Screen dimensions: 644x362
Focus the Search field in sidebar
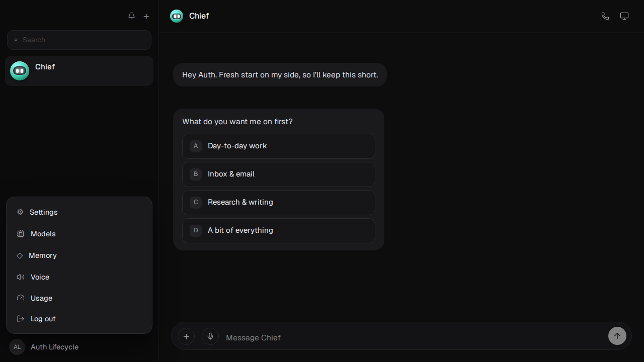coord(79,40)
